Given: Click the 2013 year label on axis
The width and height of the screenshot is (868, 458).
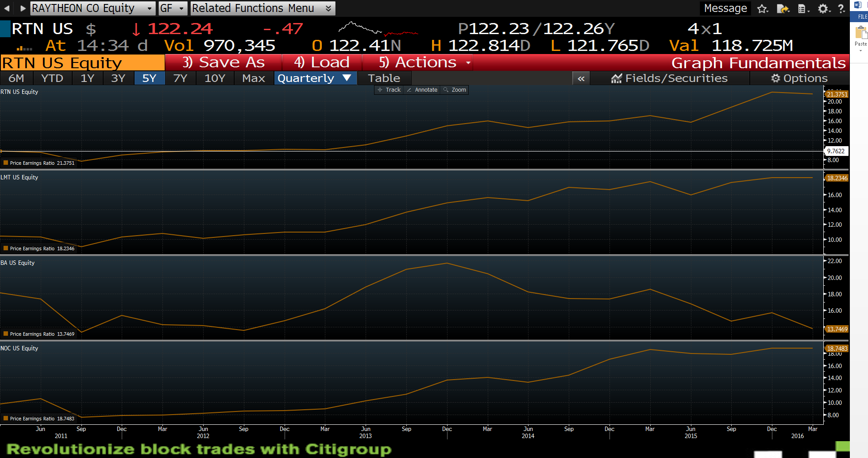Looking at the screenshot, I should (366, 436).
